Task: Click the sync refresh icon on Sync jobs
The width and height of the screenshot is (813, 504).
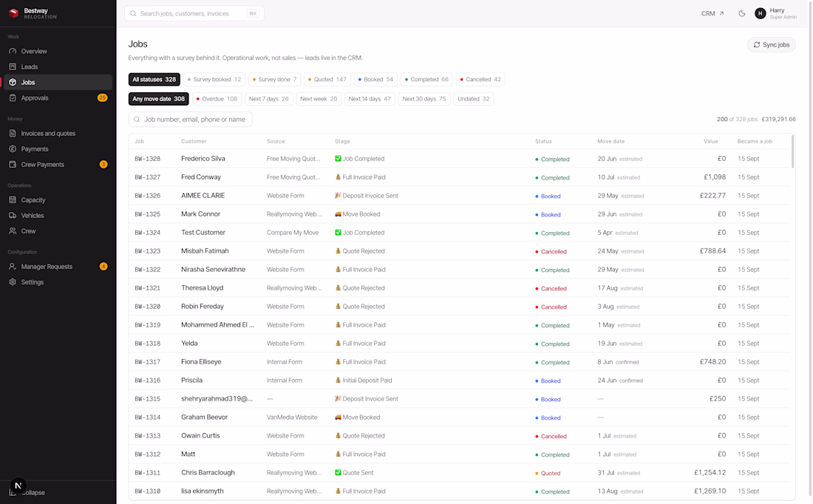Action: pos(757,45)
